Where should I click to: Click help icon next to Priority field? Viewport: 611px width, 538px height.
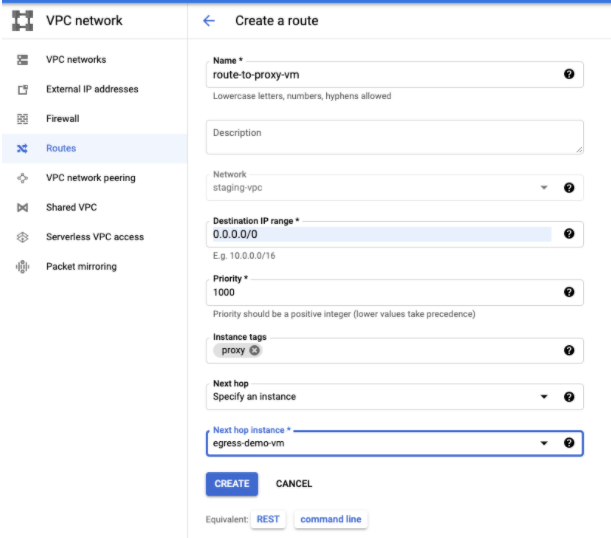[x=569, y=292]
